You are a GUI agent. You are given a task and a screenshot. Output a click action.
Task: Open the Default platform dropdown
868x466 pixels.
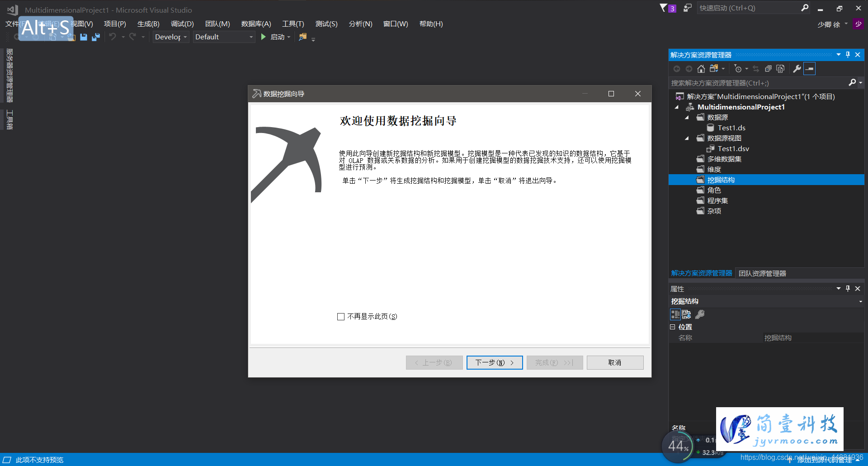(224, 37)
